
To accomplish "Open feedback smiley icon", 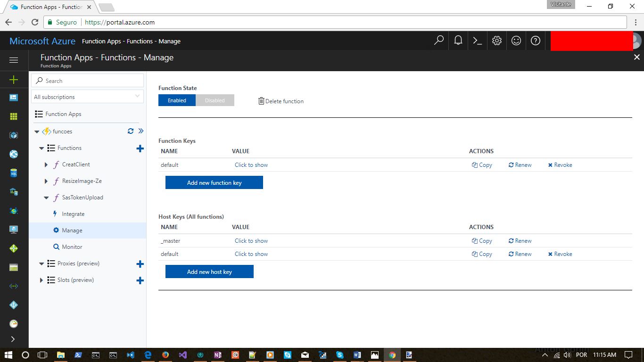I will [516, 41].
